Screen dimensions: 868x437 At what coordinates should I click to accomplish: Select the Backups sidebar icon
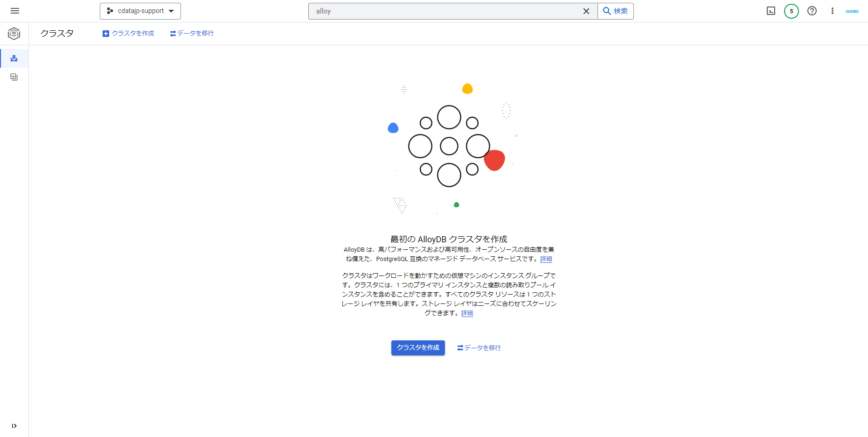point(14,77)
